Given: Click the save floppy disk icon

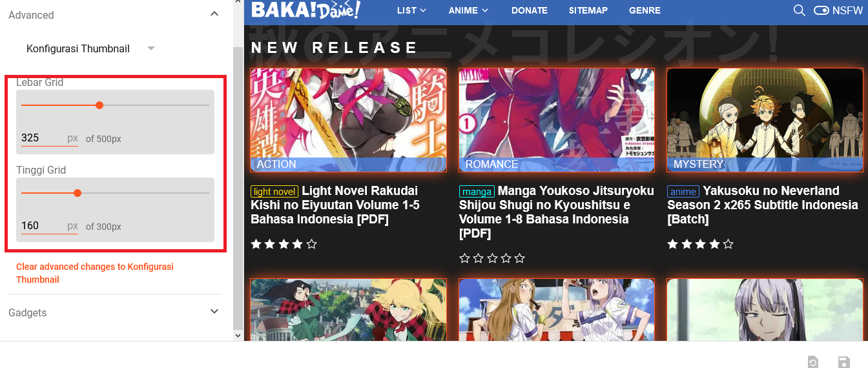Looking at the screenshot, I should point(843,362).
